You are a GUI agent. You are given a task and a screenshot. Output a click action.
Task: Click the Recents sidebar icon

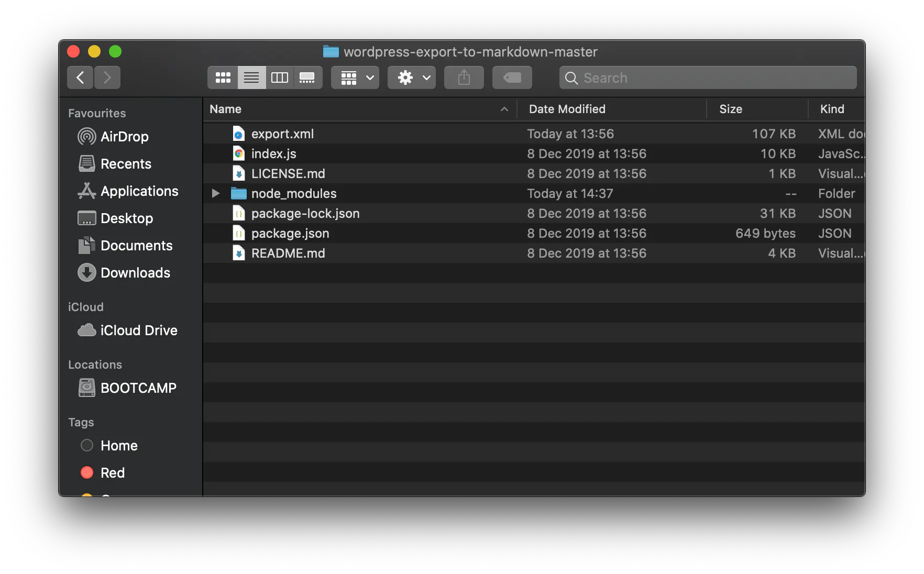(x=87, y=164)
